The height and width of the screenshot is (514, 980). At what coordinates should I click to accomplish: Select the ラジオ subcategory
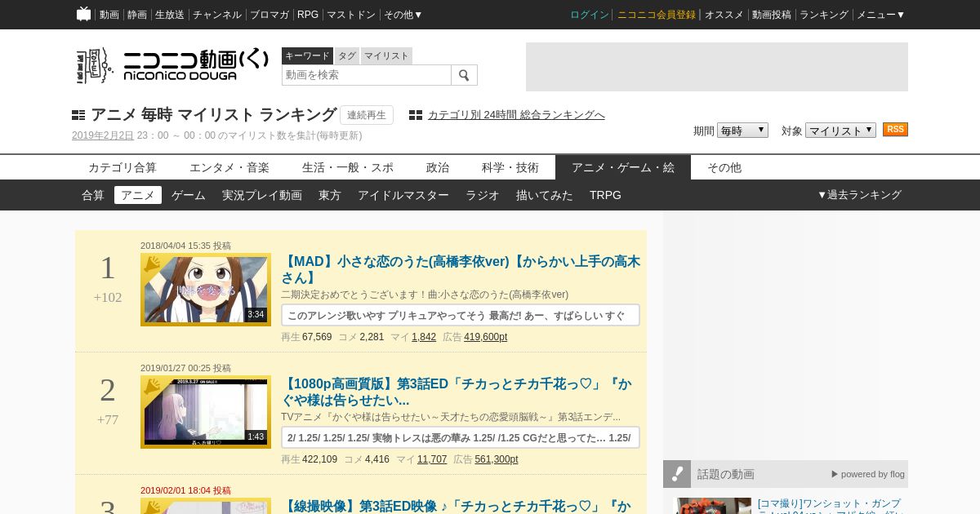(x=483, y=195)
